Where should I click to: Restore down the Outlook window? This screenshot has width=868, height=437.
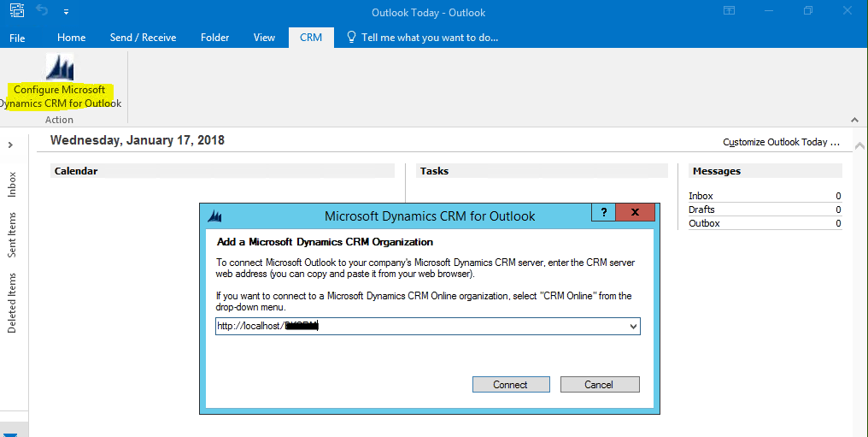(808, 10)
